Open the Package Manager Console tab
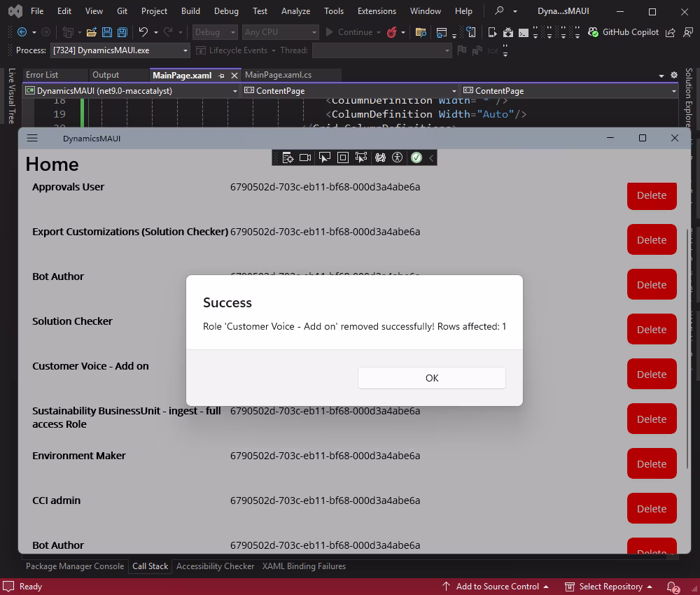Viewport: 700px width, 595px height. click(x=75, y=566)
